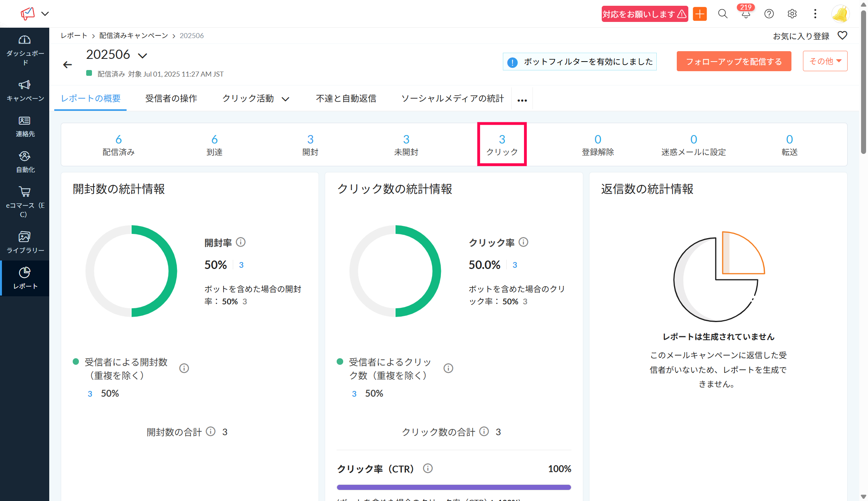Image resolution: width=868 pixels, height=501 pixels.
Task: Click the search magnifier icon in header
Action: coord(723,14)
